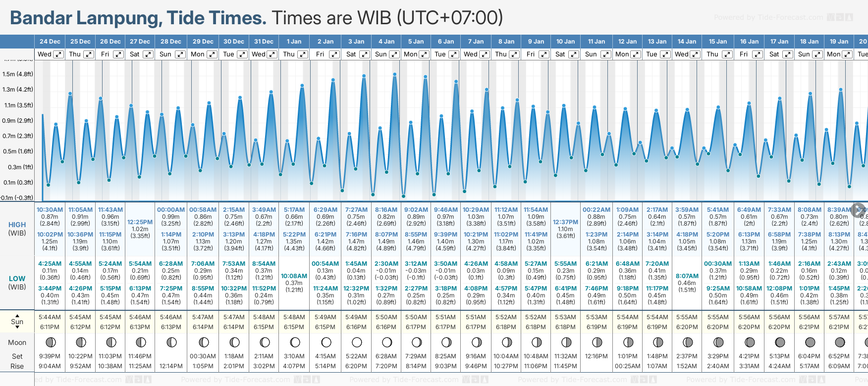Expand the Sat 3 Jan column
The image size is (868, 386).
[364, 54]
